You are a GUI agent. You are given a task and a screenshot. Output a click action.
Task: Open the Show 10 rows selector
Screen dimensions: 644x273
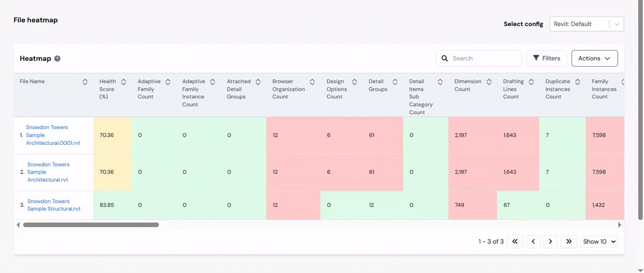(x=599, y=241)
